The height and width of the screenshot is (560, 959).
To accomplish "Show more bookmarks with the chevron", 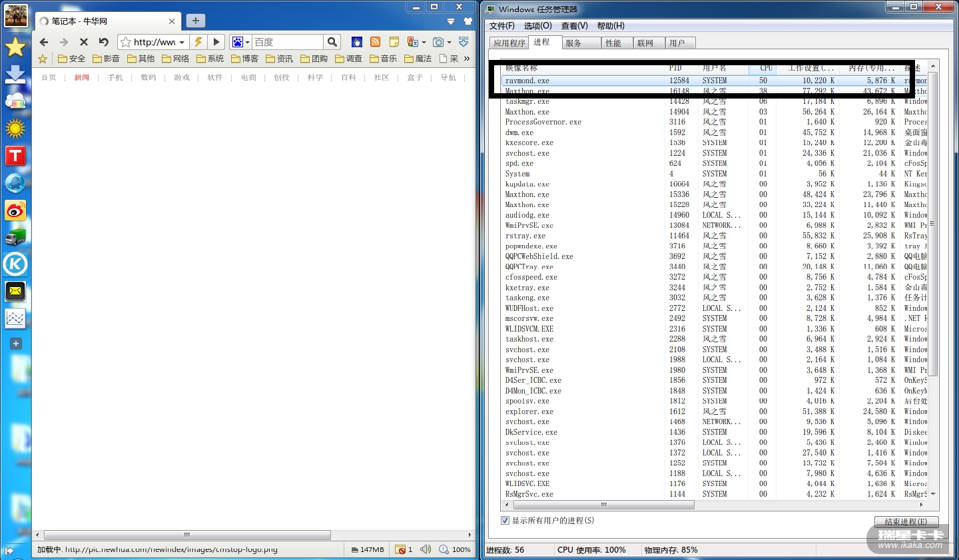I will coord(467,59).
